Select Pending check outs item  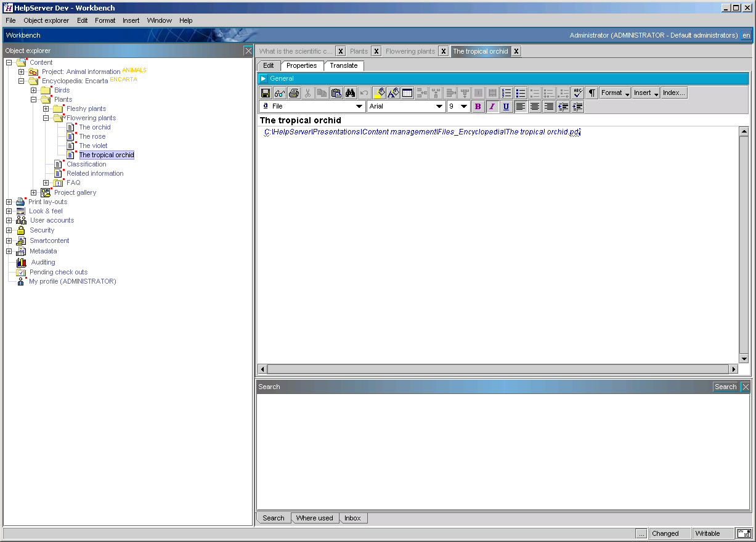59,272
